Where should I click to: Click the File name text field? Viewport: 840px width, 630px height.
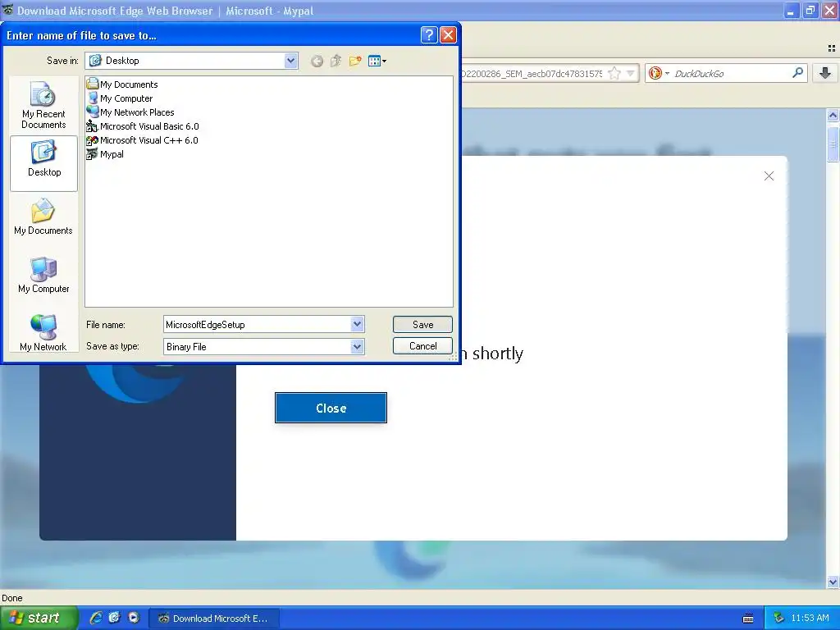257,324
